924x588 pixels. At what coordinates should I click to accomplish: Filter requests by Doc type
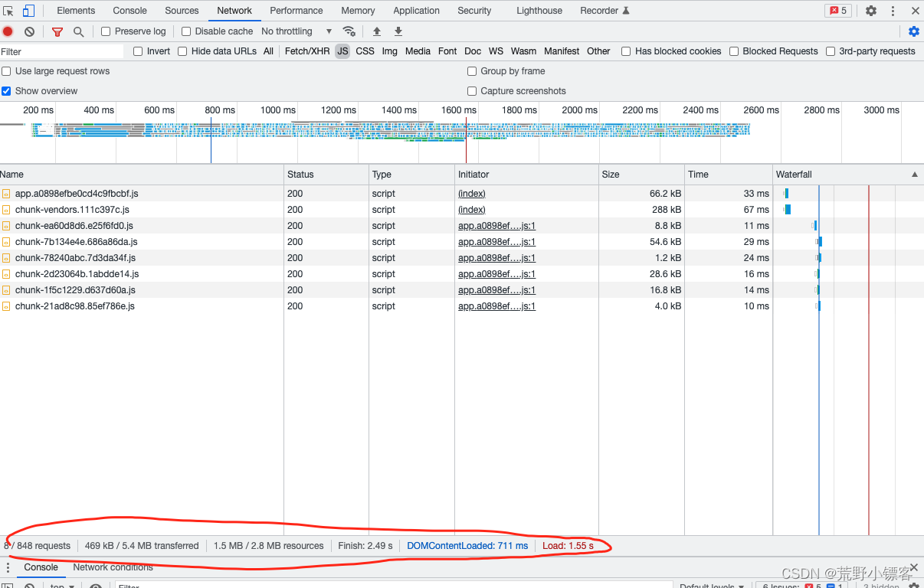[x=473, y=51]
